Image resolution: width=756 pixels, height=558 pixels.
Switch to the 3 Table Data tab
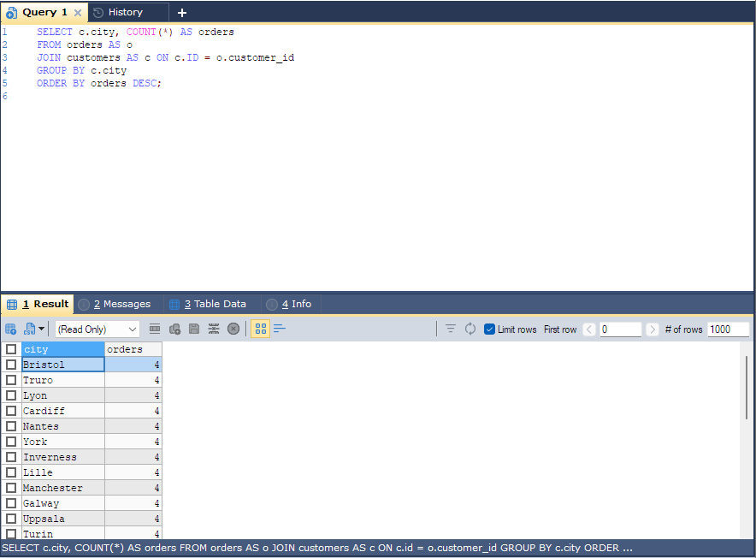click(212, 304)
